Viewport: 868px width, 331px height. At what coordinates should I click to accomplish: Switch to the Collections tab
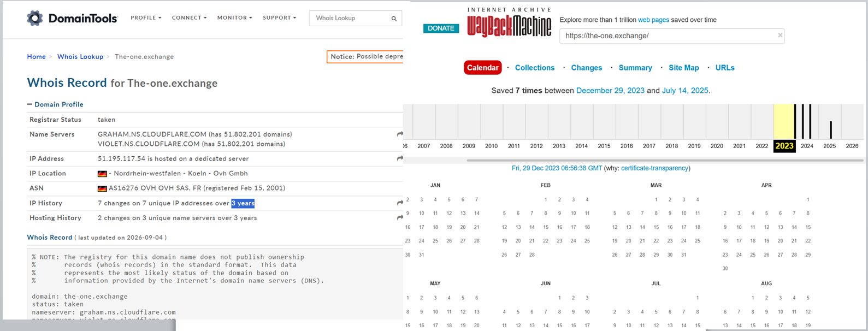(535, 68)
